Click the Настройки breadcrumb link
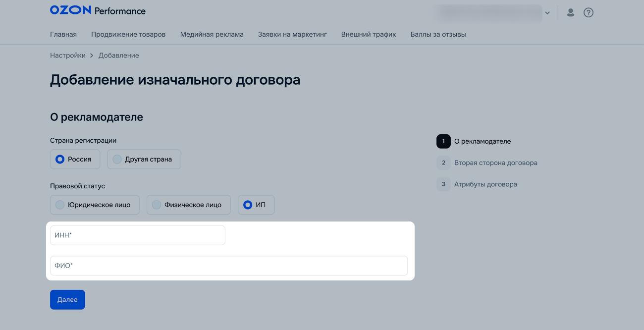 tap(67, 55)
